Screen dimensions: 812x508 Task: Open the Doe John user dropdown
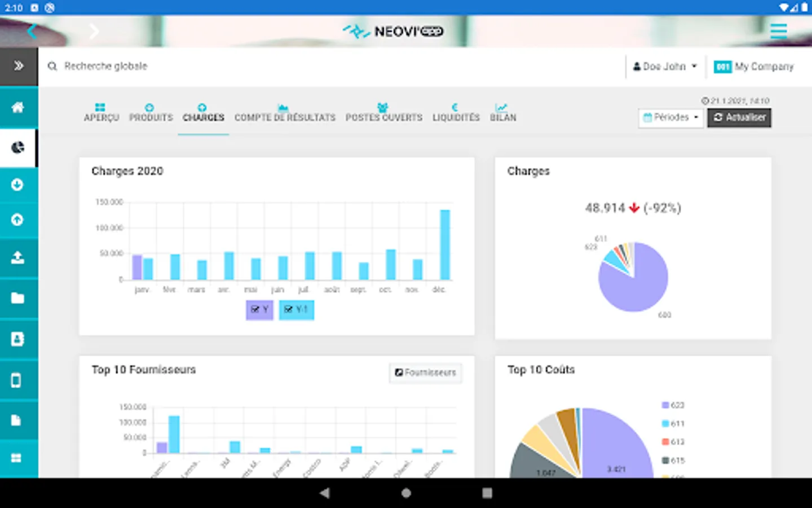pyautogui.click(x=665, y=67)
